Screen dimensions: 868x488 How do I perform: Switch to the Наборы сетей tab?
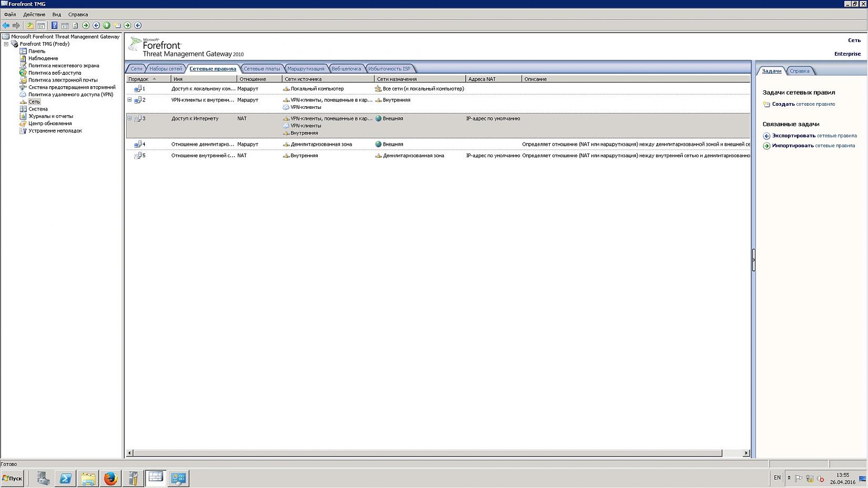[x=166, y=69]
